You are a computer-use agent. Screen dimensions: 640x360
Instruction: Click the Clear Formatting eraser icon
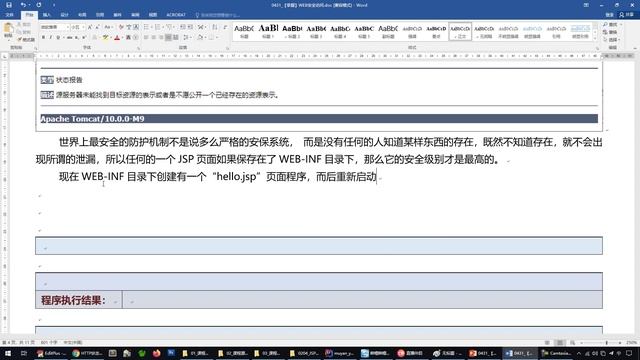[x=121, y=27]
